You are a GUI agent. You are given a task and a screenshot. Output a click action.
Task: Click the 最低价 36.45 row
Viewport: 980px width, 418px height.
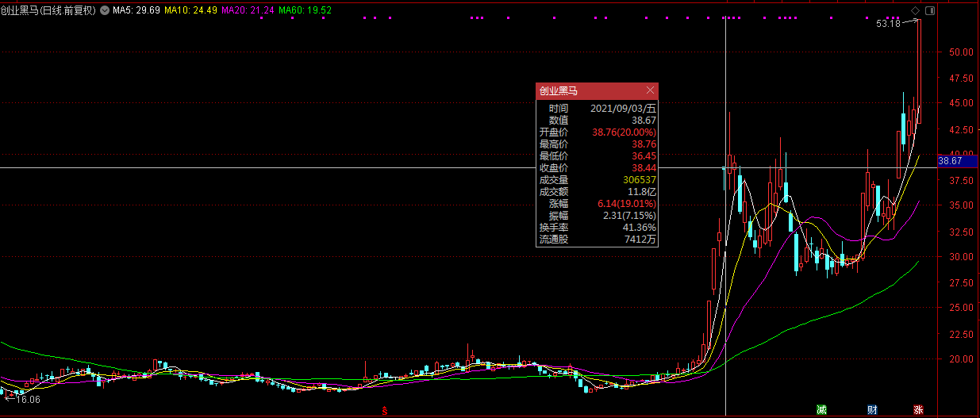click(x=597, y=155)
